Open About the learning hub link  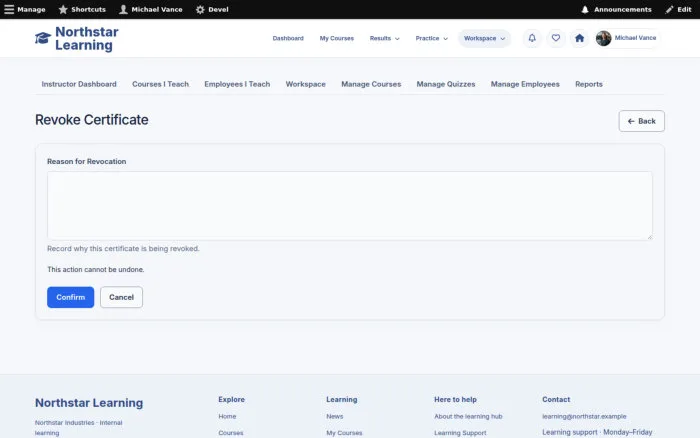(x=468, y=416)
